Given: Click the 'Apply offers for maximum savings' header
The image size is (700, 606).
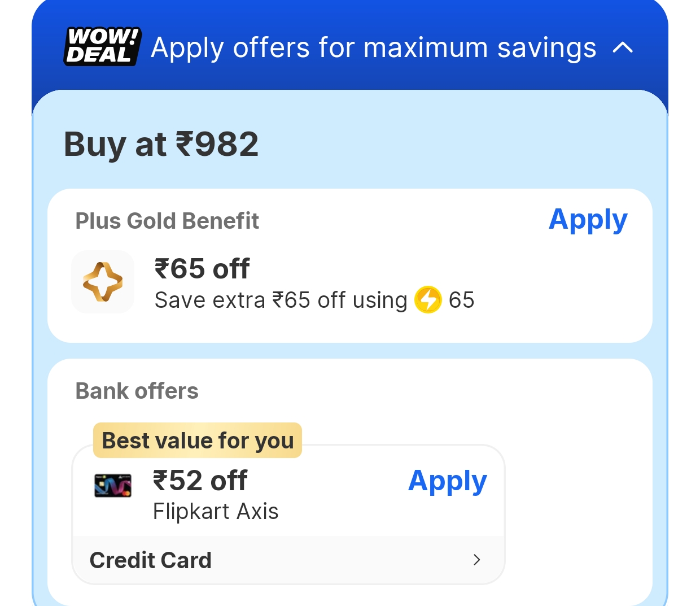Looking at the screenshot, I should click(x=373, y=47).
